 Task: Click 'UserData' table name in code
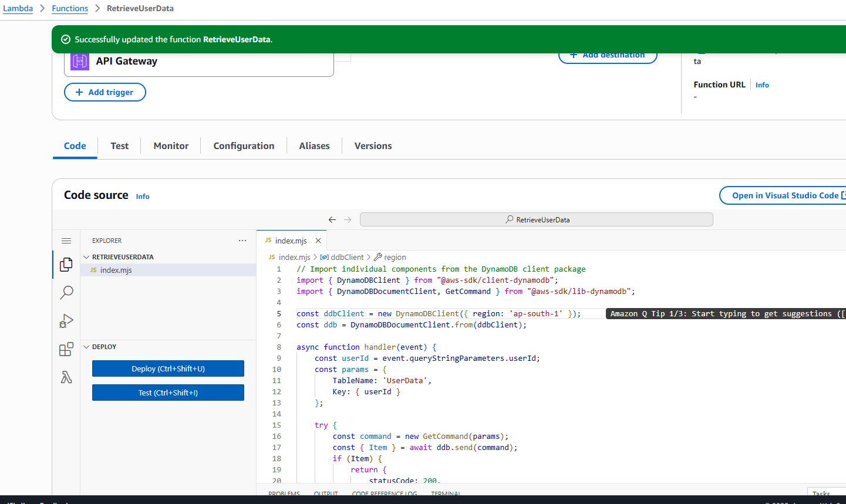click(405, 380)
